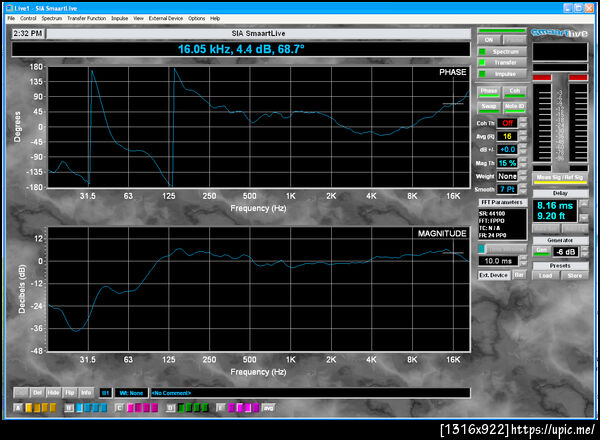
Task: Open the Transfer Function menu
Action: click(x=86, y=18)
